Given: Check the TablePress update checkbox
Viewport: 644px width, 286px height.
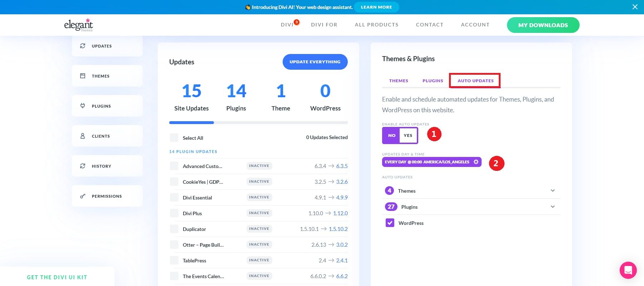Looking at the screenshot, I should [174, 260].
